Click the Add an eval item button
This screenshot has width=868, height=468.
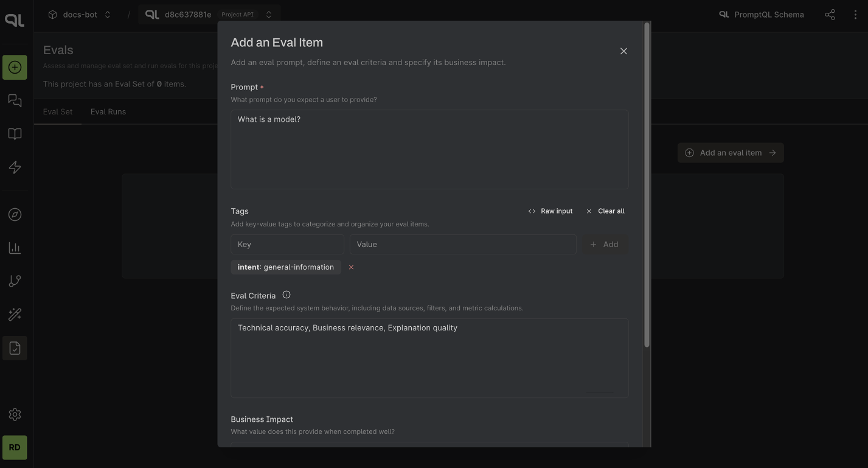tap(731, 153)
